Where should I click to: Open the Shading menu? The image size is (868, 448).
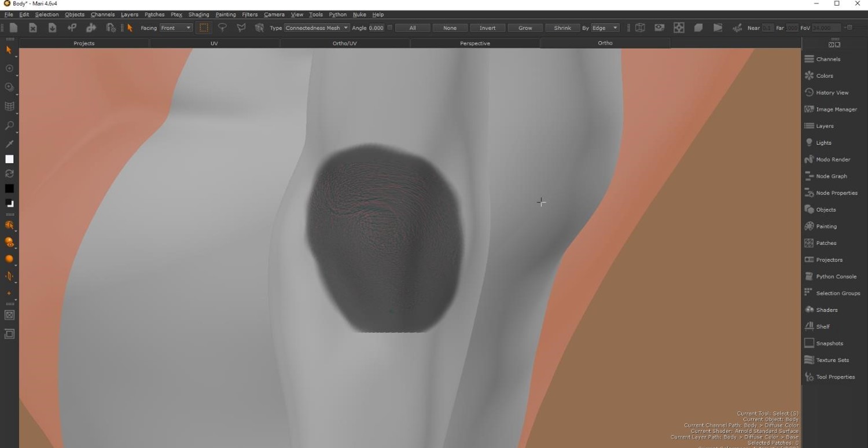click(x=198, y=14)
